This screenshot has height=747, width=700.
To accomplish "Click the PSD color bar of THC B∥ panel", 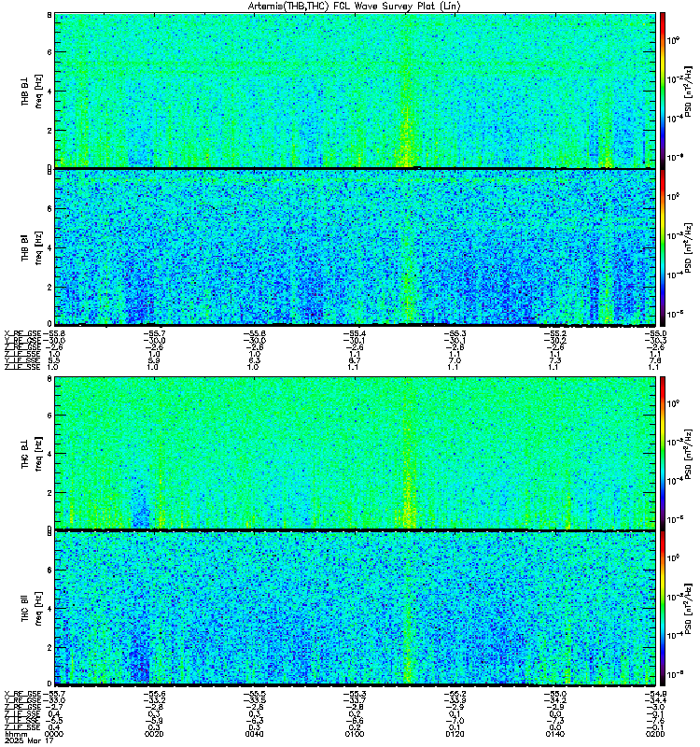I will pyautogui.click(x=662, y=608).
